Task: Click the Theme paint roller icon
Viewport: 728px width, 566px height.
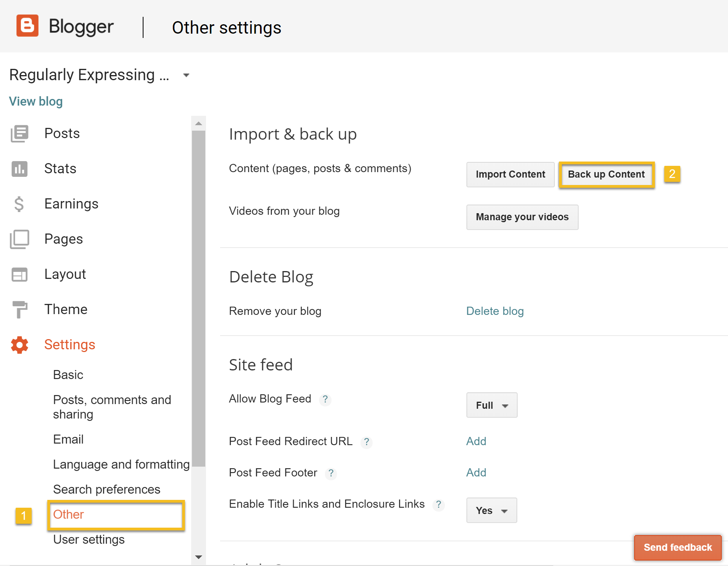Action: (x=20, y=309)
